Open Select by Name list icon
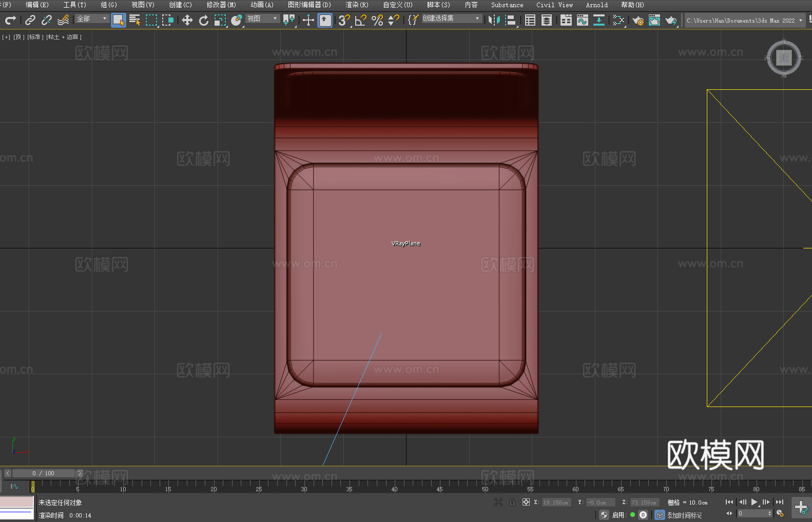The image size is (812, 522). pyautogui.click(x=135, y=20)
